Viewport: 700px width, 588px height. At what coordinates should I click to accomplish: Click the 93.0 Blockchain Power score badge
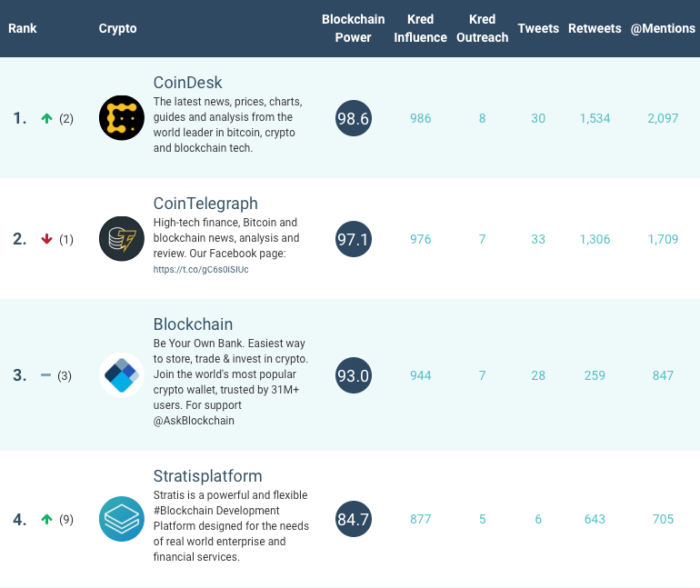353,375
